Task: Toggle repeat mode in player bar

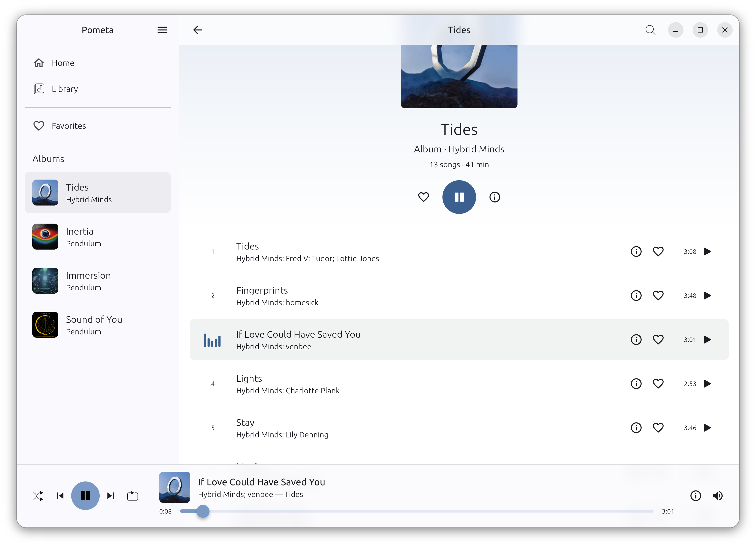Action: pyautogui.click(x=133, y=496)
